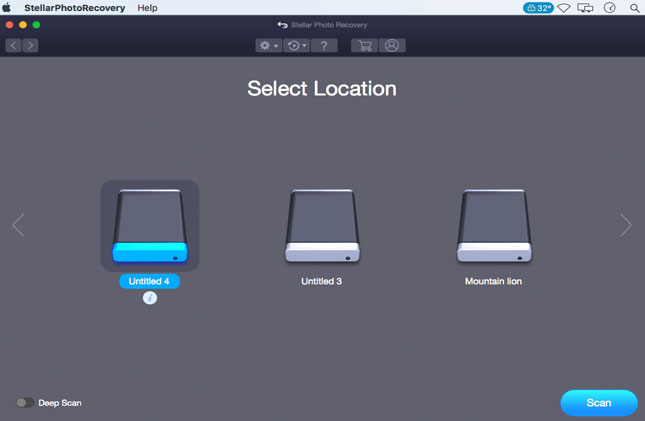Enable the Deep Scan toggle
Viewport: 645px width, 421px height.
(x=25, y=402)
